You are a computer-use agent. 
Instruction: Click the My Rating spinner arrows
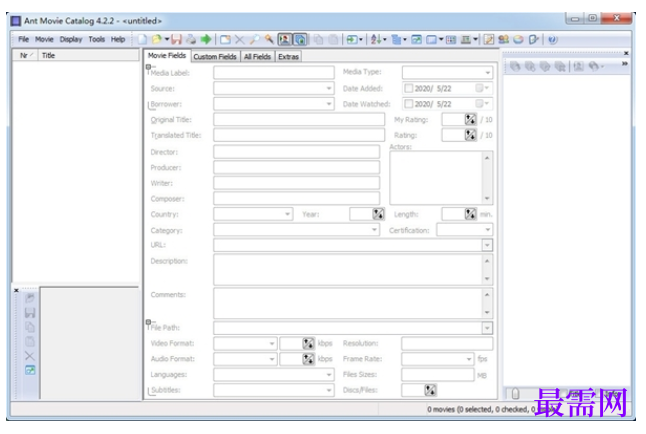[x=470, y=120]
